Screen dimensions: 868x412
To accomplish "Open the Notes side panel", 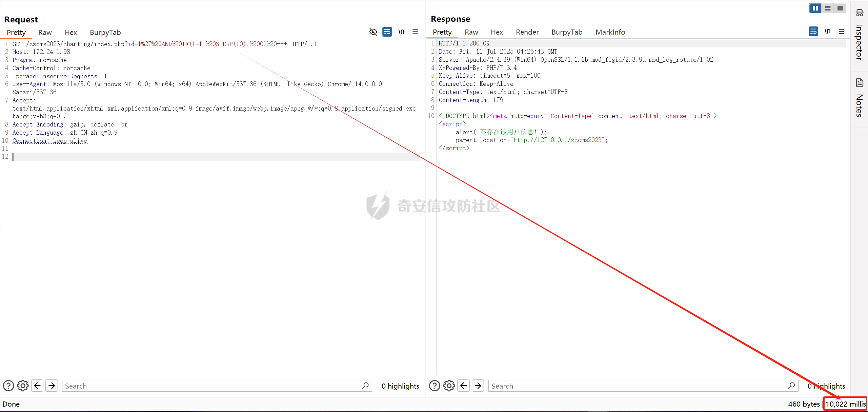I will (859, 98).
